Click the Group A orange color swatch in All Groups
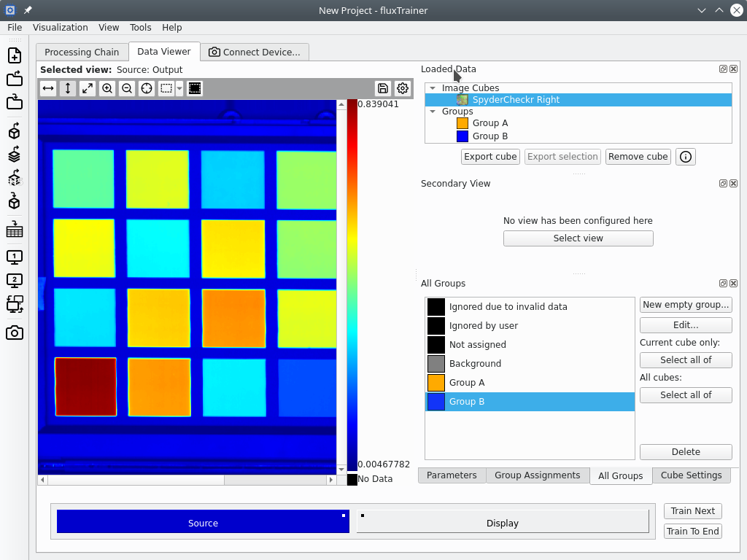The width and height of the screenshot is (747, 560). coord(436,383)
